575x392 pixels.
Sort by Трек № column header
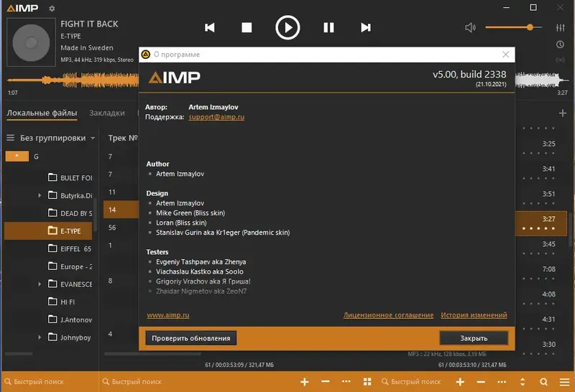tap(122, 138)
